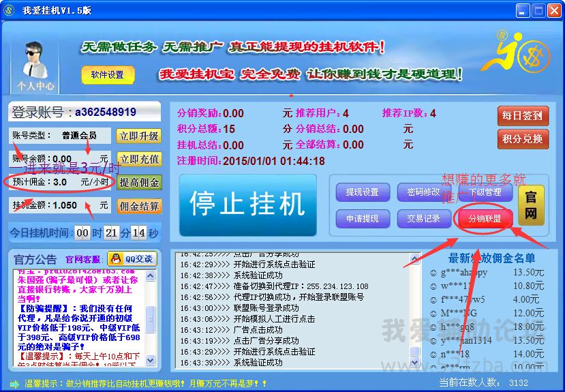The height and width of the screenshot is (392, 565).
Task: Click announcement scrollbar up arrow
Action: [150, 276]
